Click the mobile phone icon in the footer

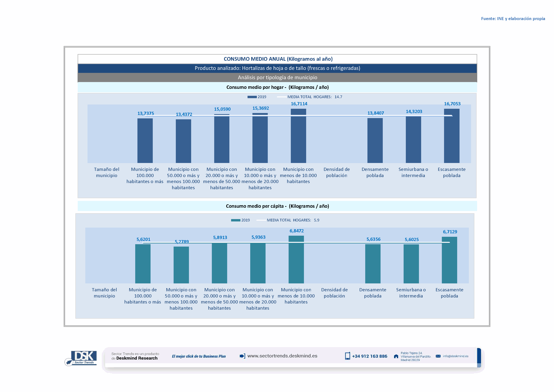coord(348,356)
